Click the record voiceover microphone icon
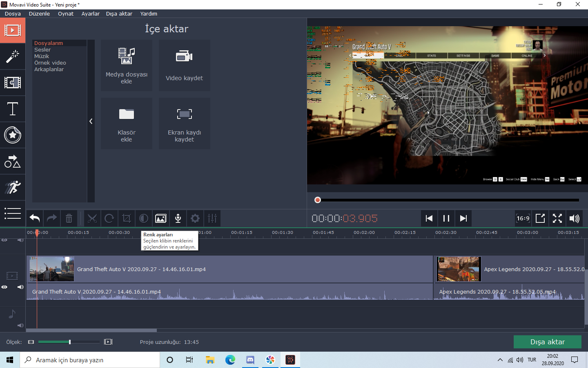The height and width of the screenshot is (368, 588). pos(178,218)
